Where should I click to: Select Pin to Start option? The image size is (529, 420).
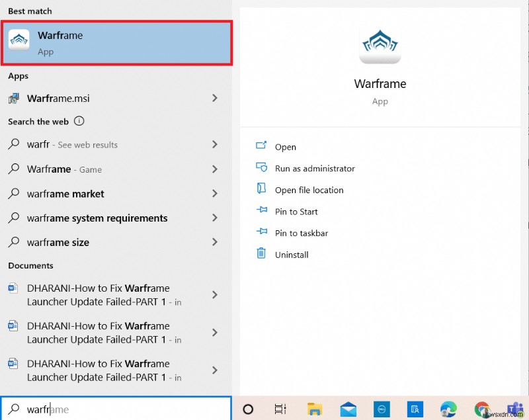(x=296, y=212)
